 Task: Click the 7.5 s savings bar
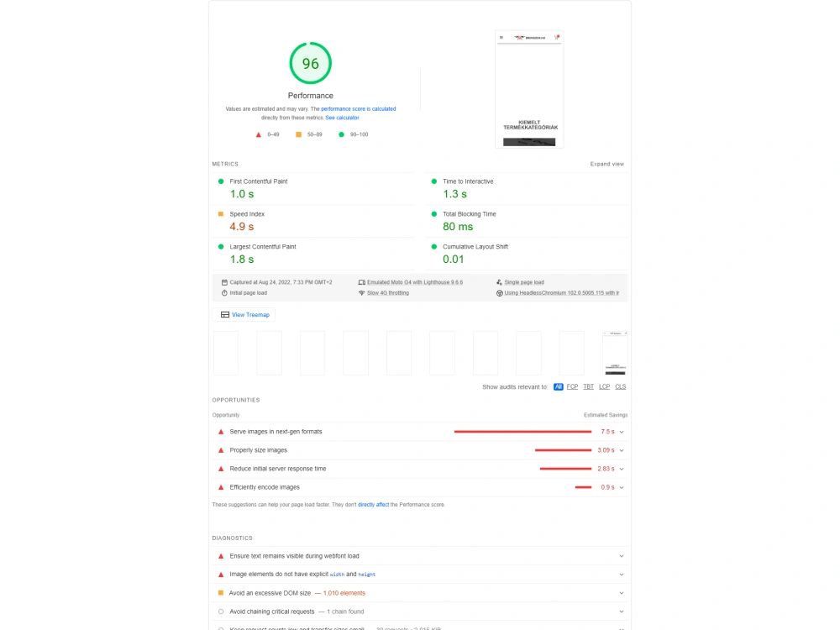(522, 432)
